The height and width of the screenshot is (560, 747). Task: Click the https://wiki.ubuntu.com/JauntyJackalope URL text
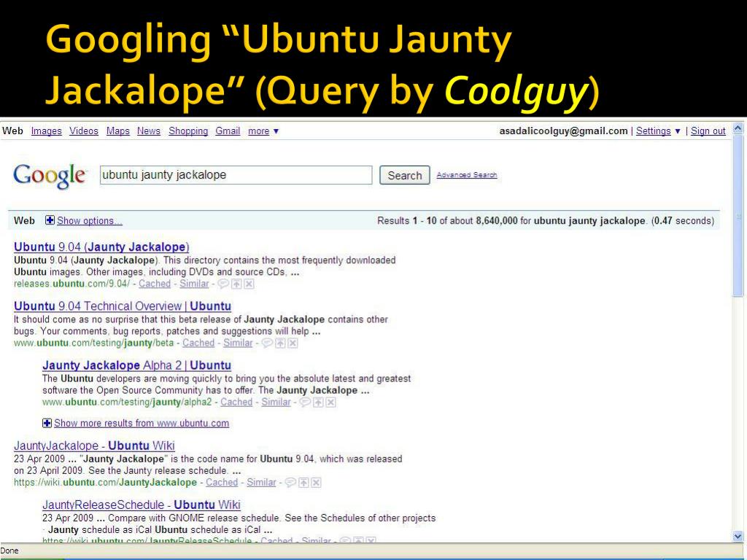[105, 483]
